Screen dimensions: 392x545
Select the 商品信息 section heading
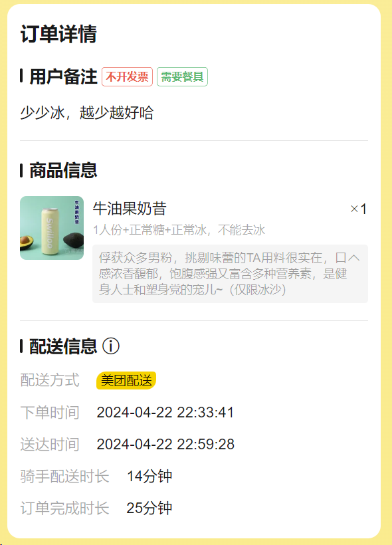click(63, 171)
